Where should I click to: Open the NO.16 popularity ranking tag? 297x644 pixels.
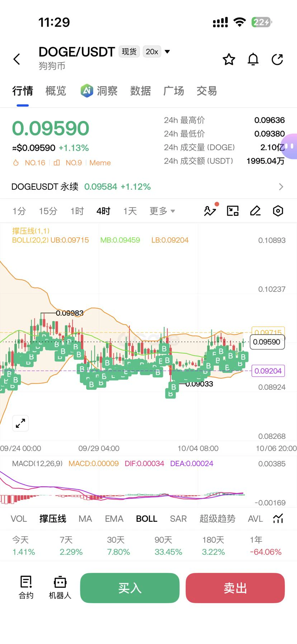click(x=29, y=163)
